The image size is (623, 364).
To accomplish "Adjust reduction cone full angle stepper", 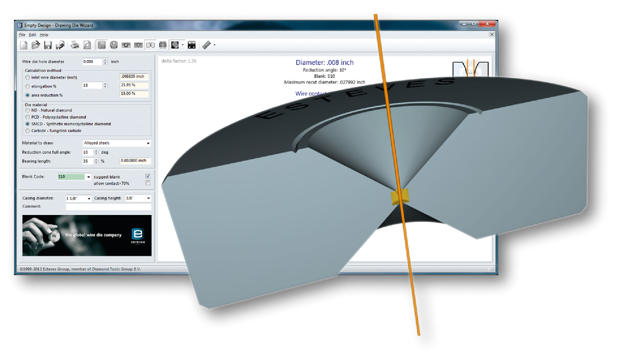I will pyautogui.click(x=96, y=152).
